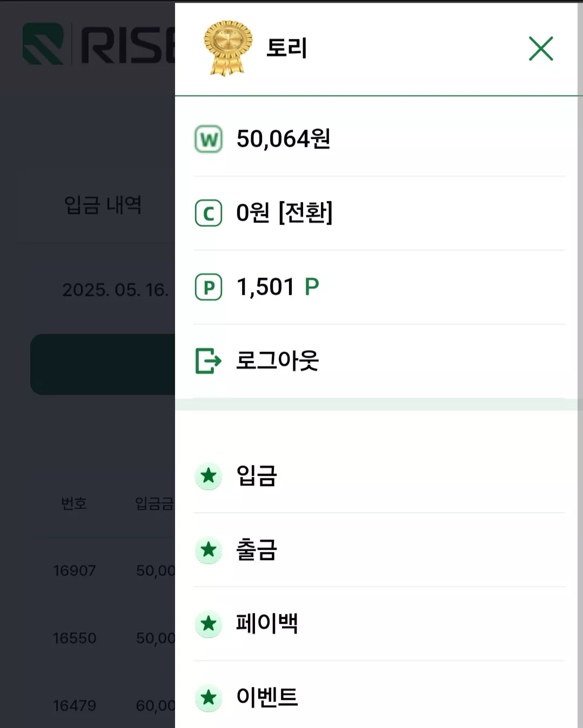Click the star icon beside 이벤트
The height and width of the screenshot is (728, 583).
(209, 698)
